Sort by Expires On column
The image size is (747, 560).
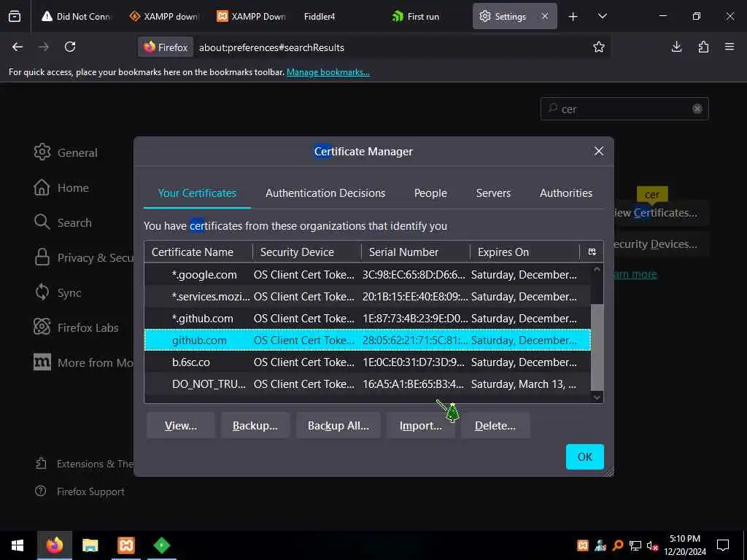click(525, 252)
